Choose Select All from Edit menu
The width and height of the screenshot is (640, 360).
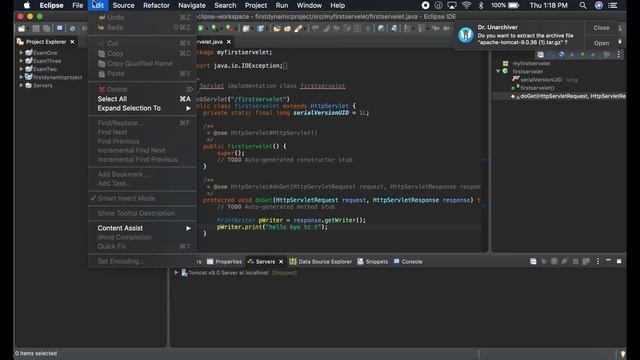click(142, 99)
